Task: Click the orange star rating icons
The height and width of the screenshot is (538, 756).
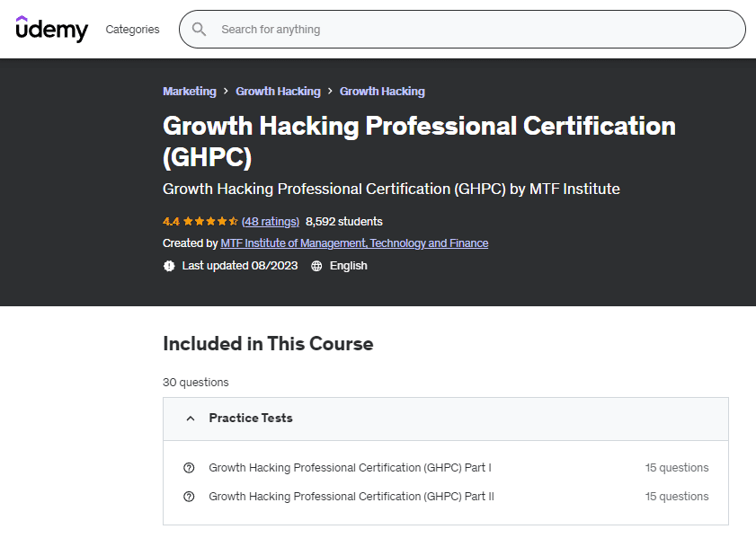Action: point(210,222)
